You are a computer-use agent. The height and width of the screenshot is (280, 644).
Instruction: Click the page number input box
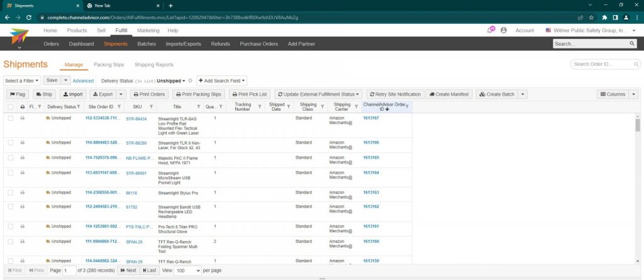tap(69, 271)
